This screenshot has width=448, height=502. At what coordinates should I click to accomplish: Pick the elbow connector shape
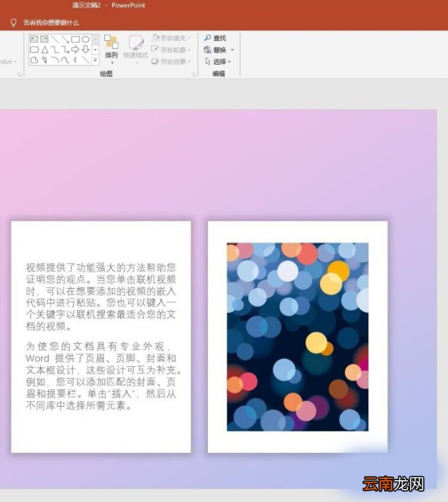55,50
